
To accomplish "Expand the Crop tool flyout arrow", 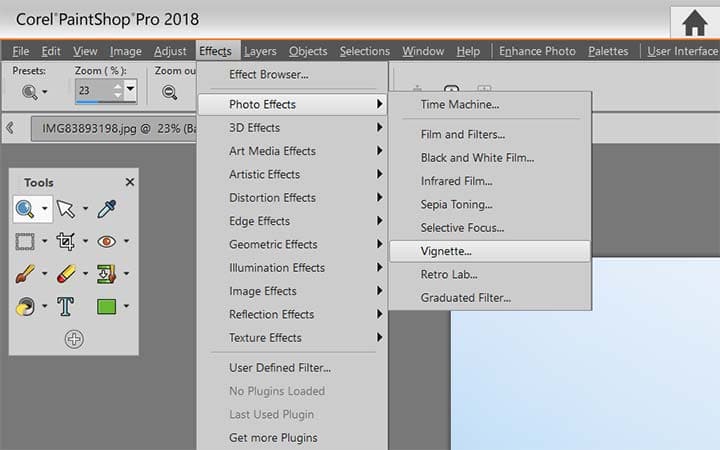I will click(x=85, y=241).
